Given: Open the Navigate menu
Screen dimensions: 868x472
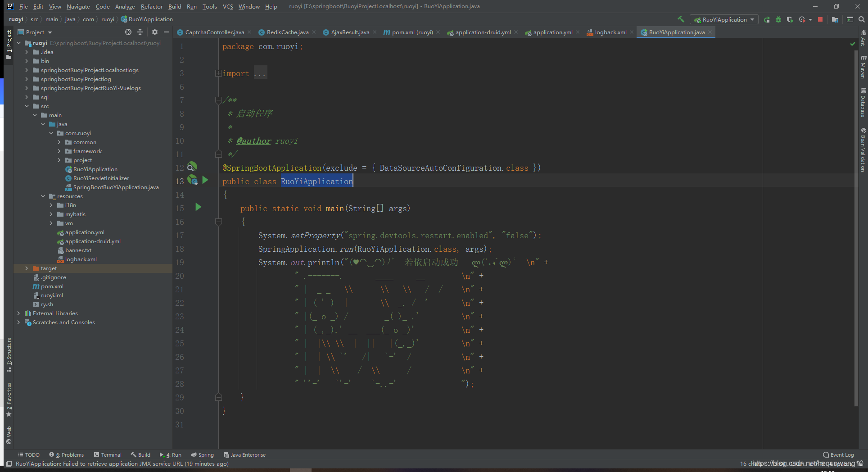Looking at the screenshot, I should (x=78, y=6).
